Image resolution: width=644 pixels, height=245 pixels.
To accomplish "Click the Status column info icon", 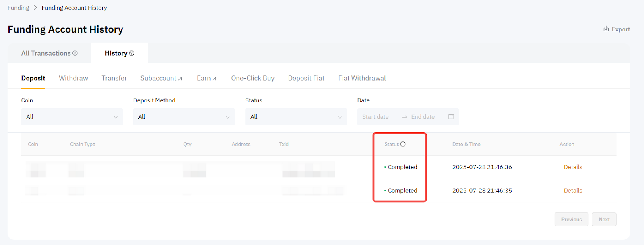I will click(403, 144).
